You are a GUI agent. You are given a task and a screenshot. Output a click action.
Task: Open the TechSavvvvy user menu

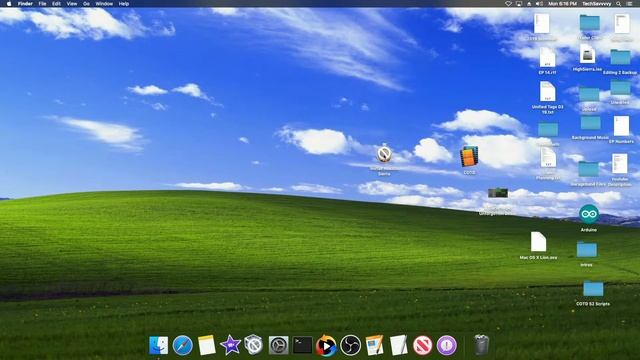(x=596, y=4)
